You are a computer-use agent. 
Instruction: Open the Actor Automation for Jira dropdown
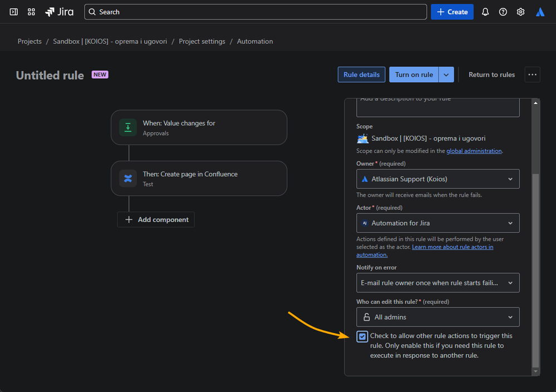(437, 223)
